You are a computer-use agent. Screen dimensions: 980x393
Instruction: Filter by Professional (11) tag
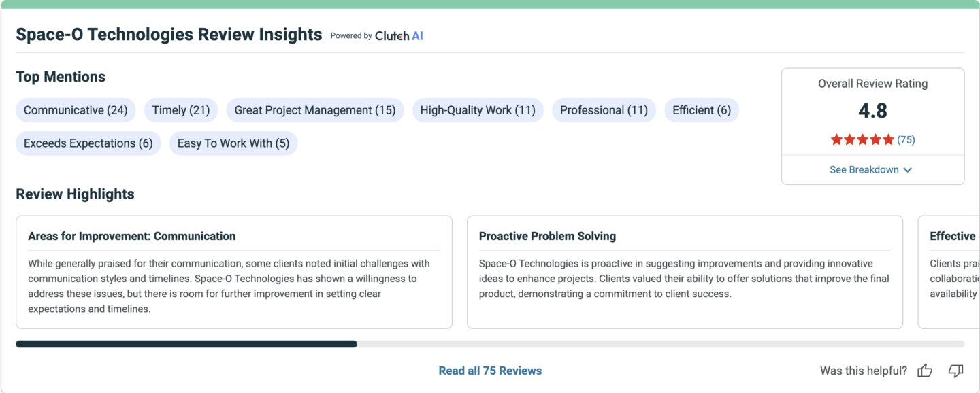pos(604,110)
